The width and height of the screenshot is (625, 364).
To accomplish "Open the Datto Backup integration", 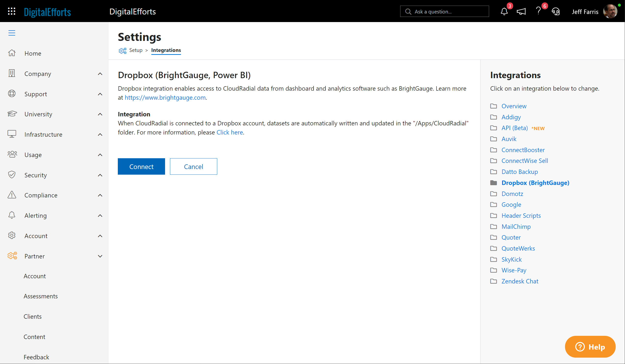I will click(x=520, y=172).
